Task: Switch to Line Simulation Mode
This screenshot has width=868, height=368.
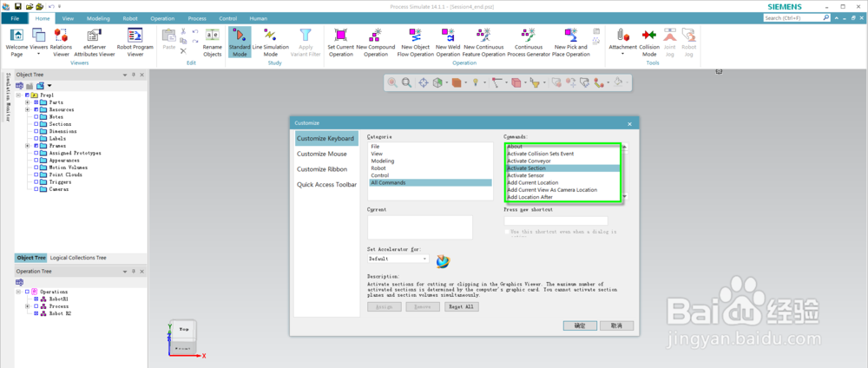Action: [271, 43]
